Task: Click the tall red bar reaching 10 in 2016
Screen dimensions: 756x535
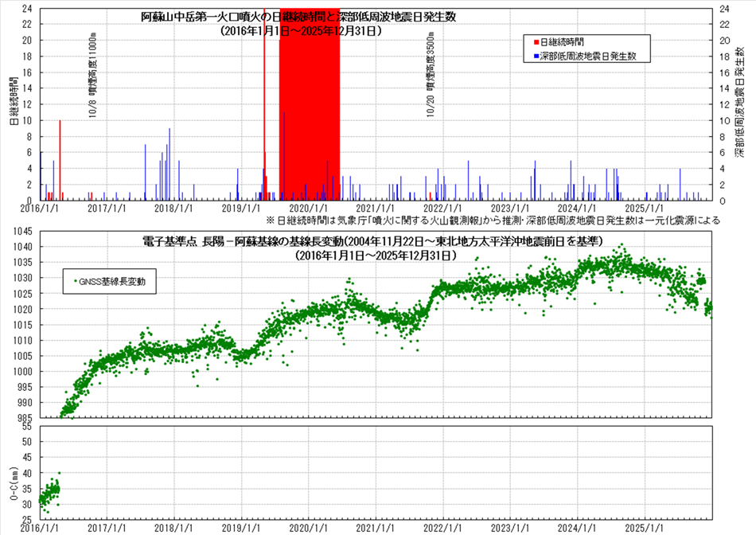Action: (60, 159)
